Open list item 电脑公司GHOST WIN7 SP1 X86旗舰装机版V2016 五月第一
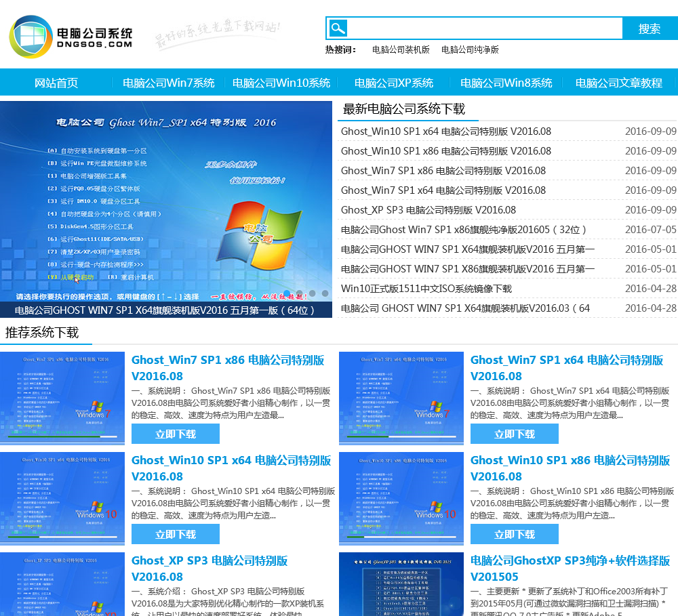The width and height of the screenshot is (678, 616). point(467,269)
